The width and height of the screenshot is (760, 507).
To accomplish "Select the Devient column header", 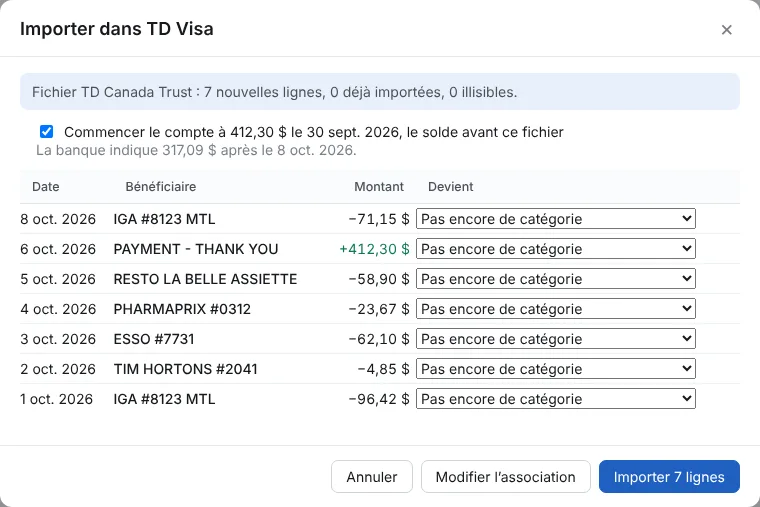I will (x=450, y=187).
